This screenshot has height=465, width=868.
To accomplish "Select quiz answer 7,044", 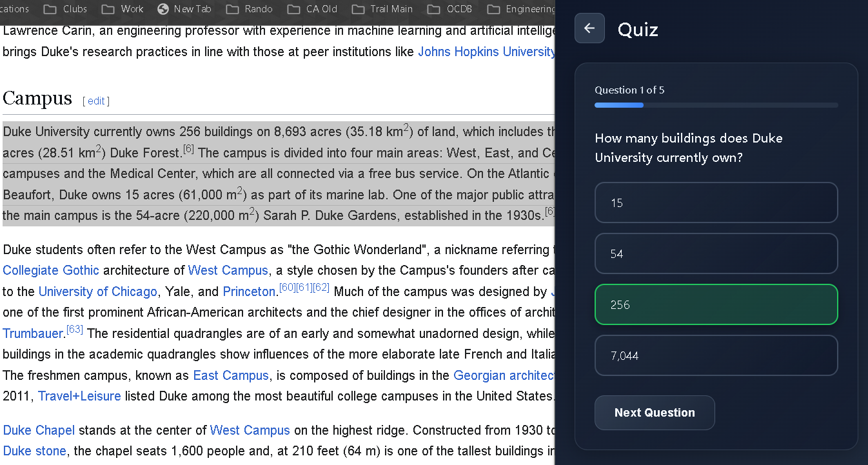I will (716, 355).
